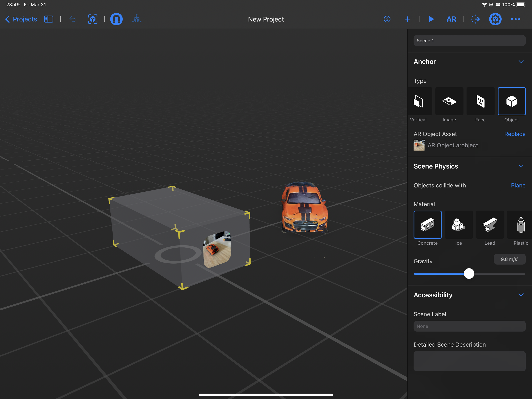Image resolution: width=532 pixels, height=399 pixels.
Task: Open the info circle icon
Action: click(x=387, y=19)
